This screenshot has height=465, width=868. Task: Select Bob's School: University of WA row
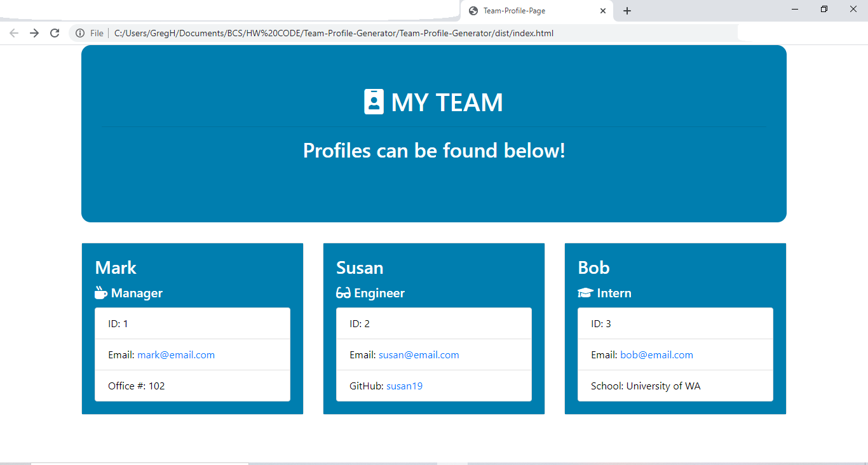click(675, 386)
